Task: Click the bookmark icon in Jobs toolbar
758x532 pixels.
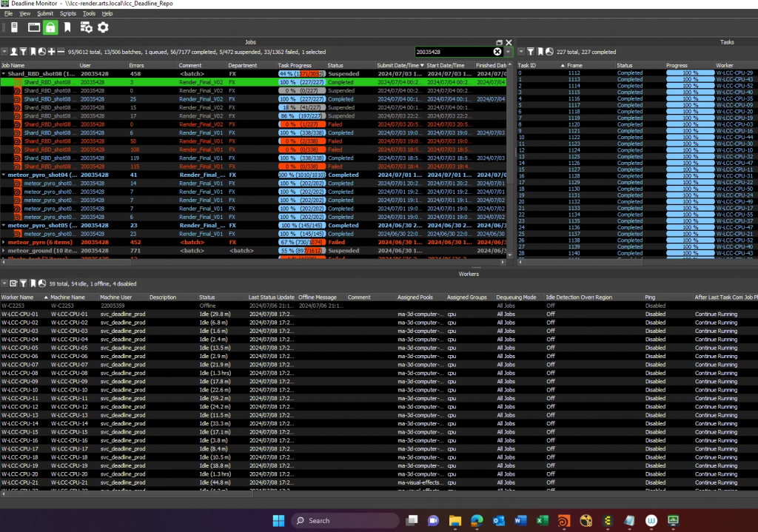Action: click(33, 52)
